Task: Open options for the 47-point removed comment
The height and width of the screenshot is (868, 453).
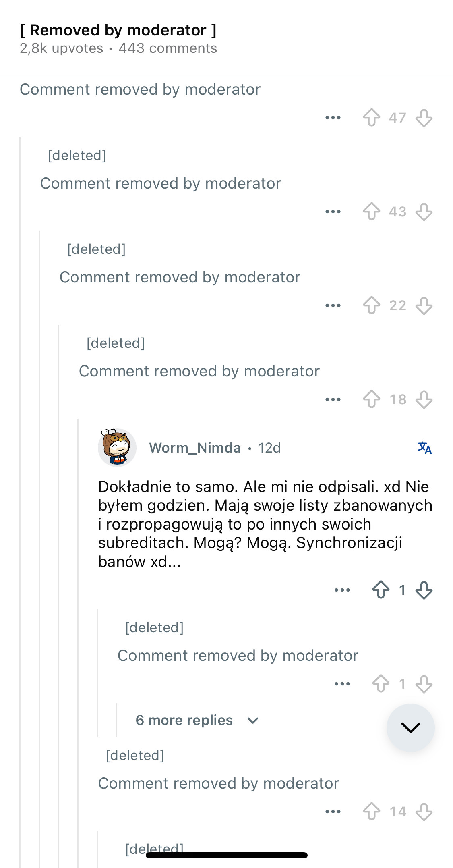Action: tap(333, 118)
